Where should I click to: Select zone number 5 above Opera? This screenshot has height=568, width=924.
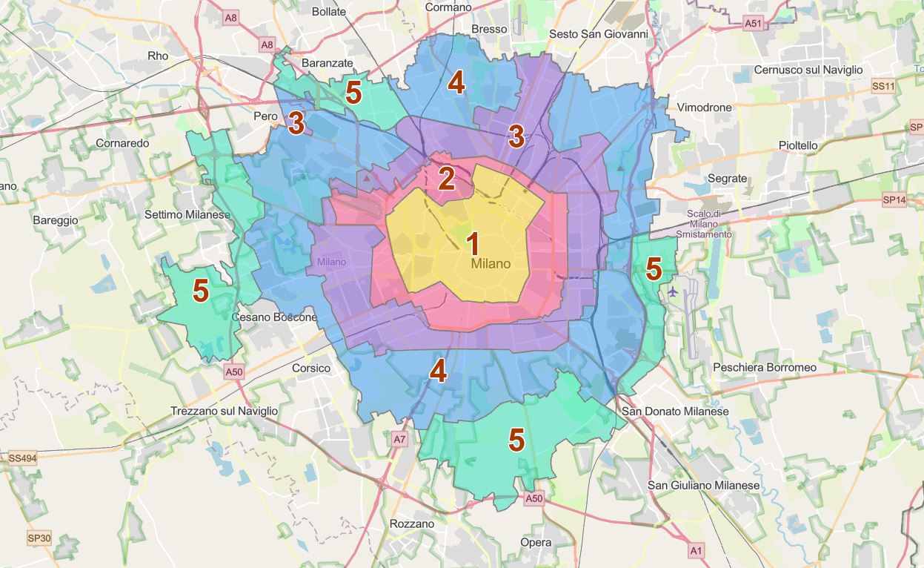tap(516, 440)
